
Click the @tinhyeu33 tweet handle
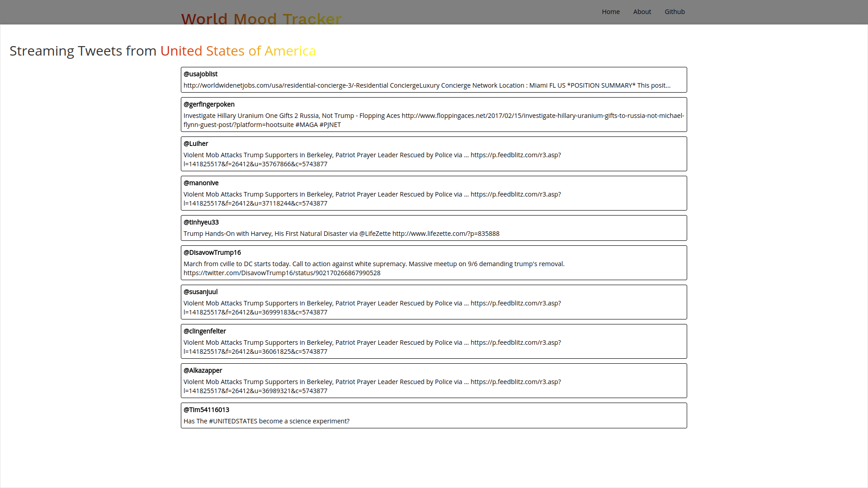[x=201, y=222]
